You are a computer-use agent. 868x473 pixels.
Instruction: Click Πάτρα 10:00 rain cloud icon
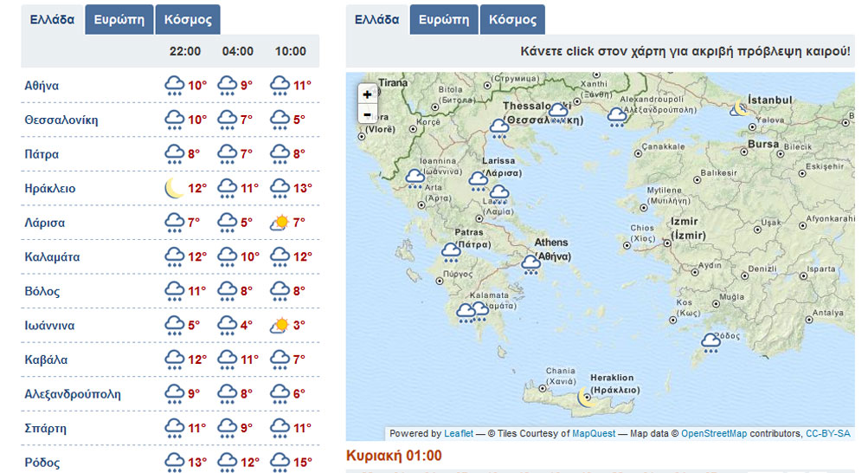(280, 154)
